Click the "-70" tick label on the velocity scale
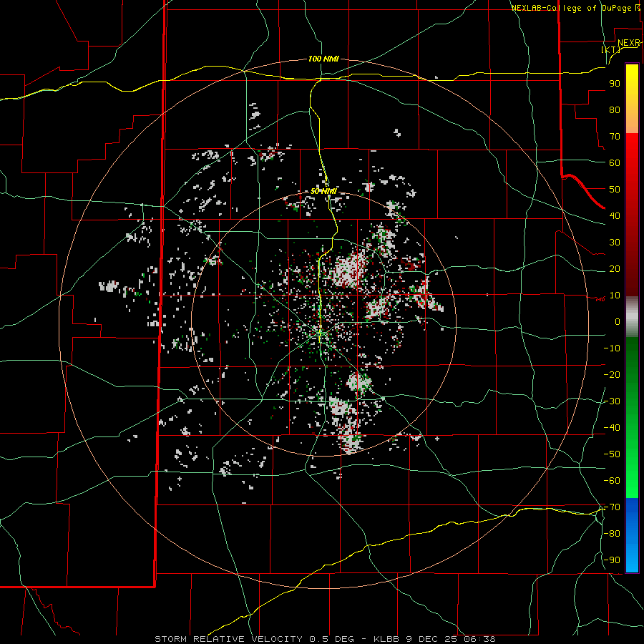Screen dimensions: 644x644 612,507
